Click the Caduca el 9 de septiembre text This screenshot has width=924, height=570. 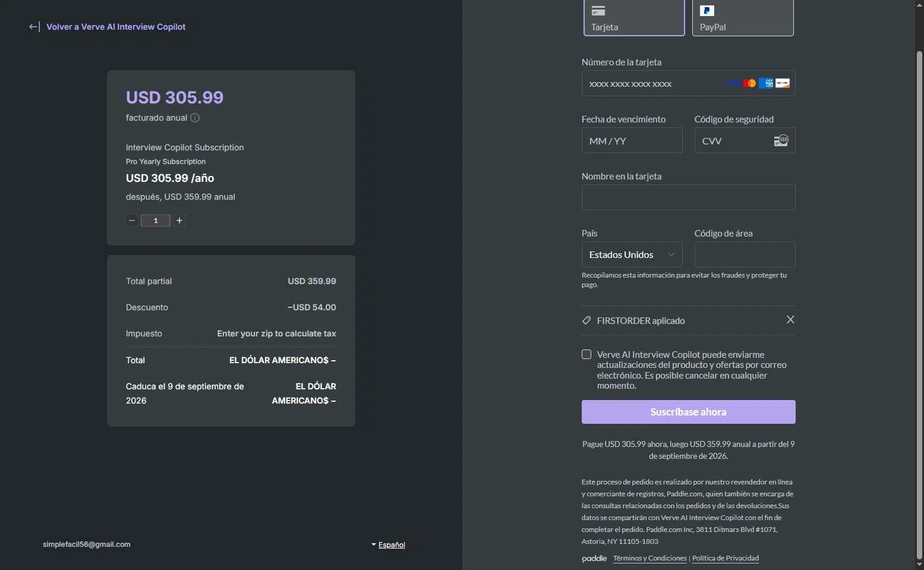(185, 393)
